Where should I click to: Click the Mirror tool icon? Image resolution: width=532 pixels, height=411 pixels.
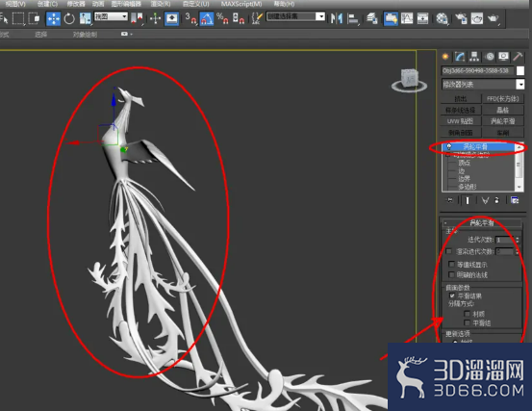click(x=337, y=18)
